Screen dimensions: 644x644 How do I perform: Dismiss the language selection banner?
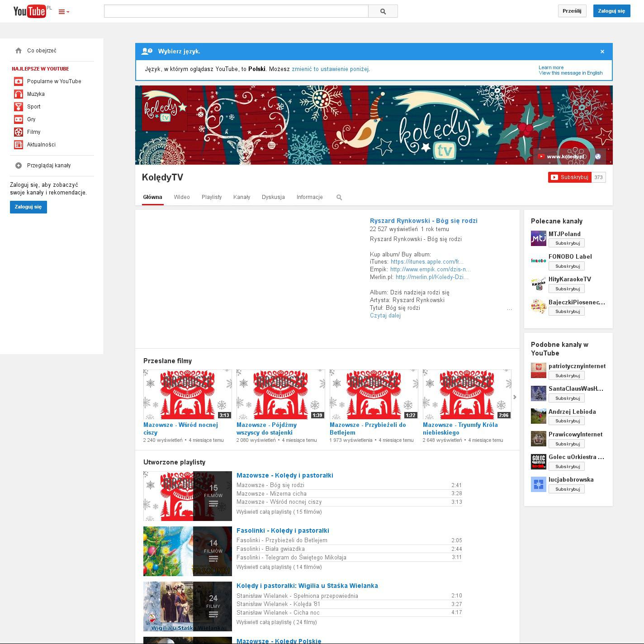coord(602,52)
